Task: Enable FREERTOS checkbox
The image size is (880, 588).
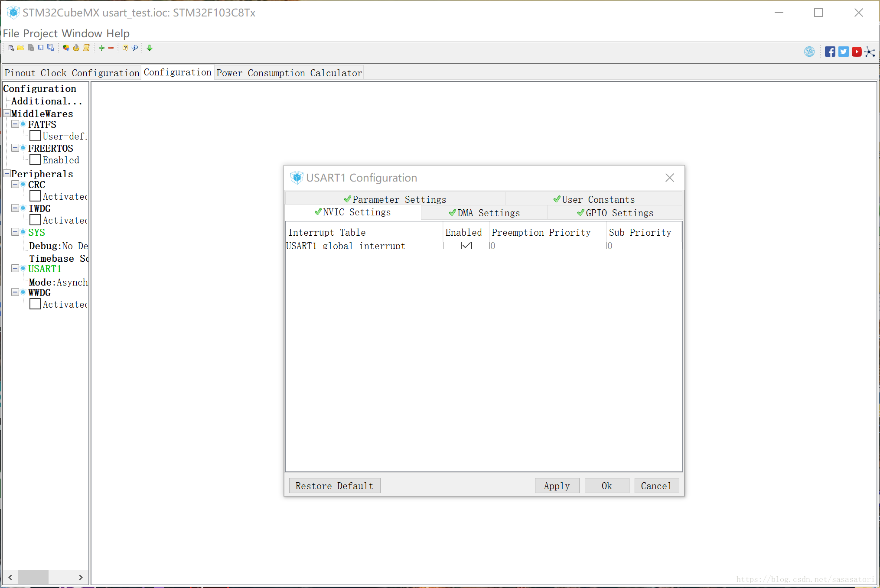Action: pyautogui.click(x=35, y=160)
